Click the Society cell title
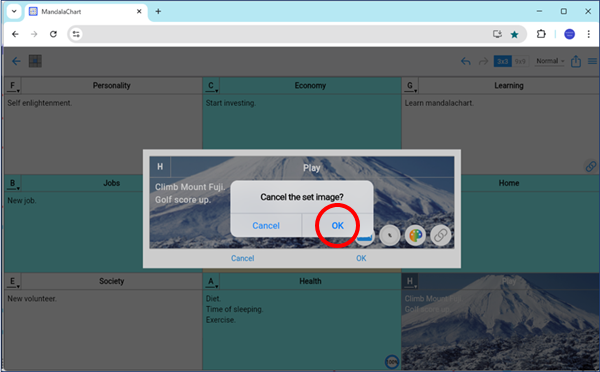The width and height of the screenshot is (600, 372). point(111,281)
